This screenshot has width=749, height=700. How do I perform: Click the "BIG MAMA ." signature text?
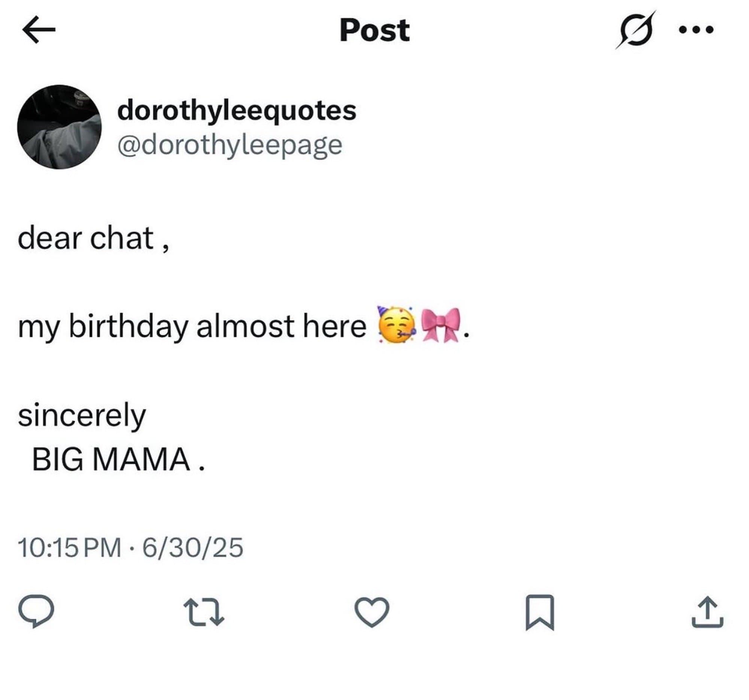point(118,459)
